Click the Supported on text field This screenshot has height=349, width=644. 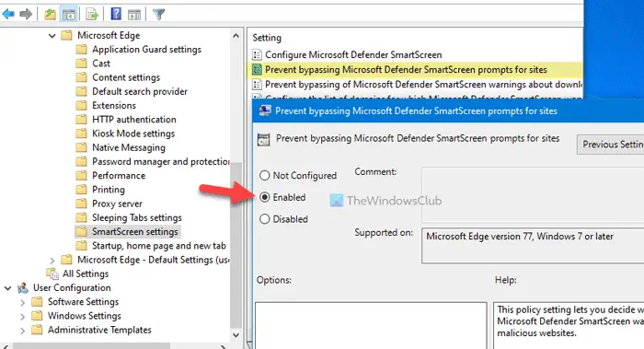(x=533, y=246)
